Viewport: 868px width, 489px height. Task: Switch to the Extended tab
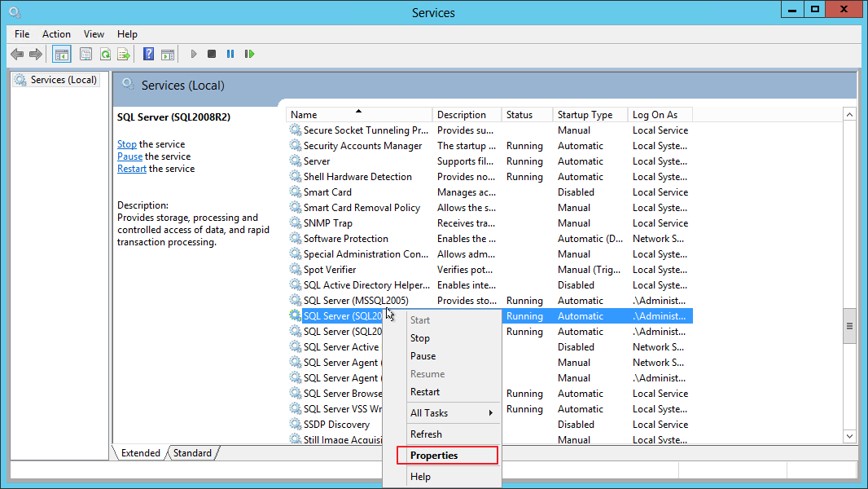[140, 453]
